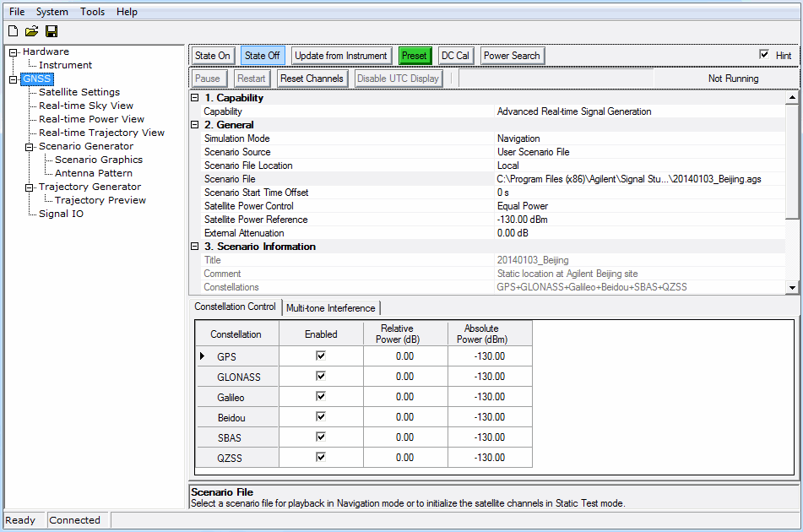This screenshot has width=803, height=532.
Task: Turn on signal with State On button
Action: (212, 55)
